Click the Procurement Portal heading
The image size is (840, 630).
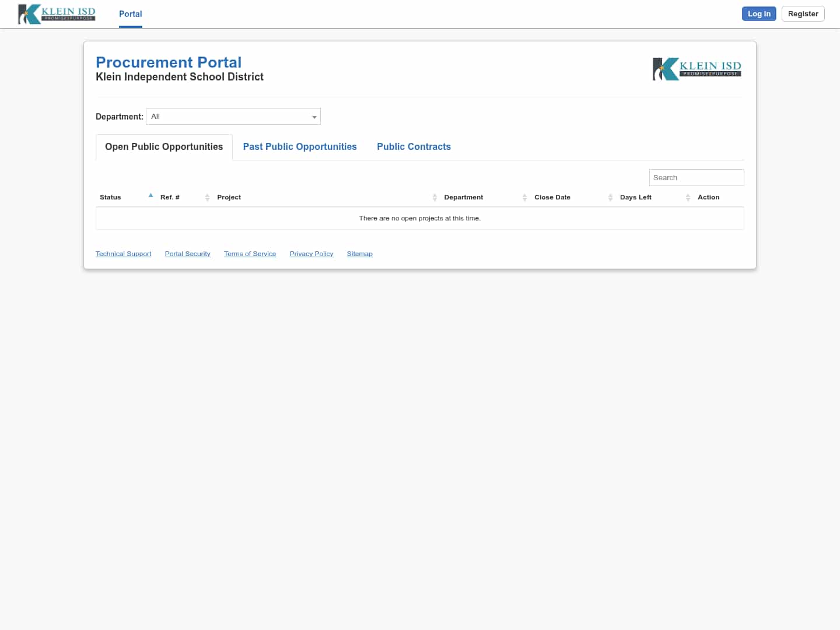[x=169, y=62]
